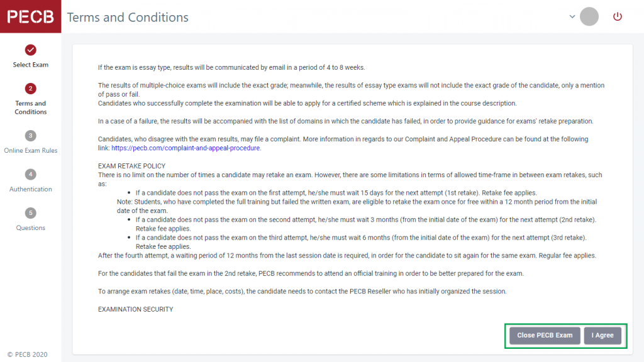Click the step 5 number circle
Image resolution: width=644 pixels, height=362 pixels.
31,213
